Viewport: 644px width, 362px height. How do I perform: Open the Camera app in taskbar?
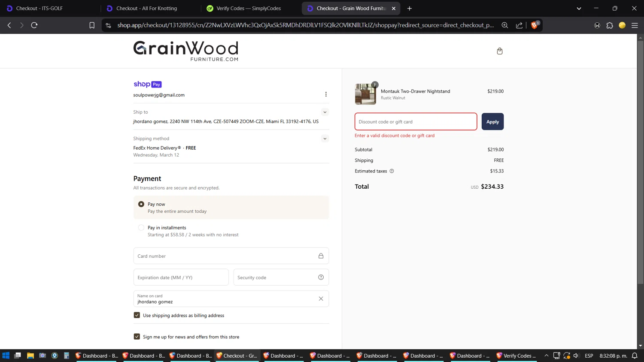pos(43,356)
